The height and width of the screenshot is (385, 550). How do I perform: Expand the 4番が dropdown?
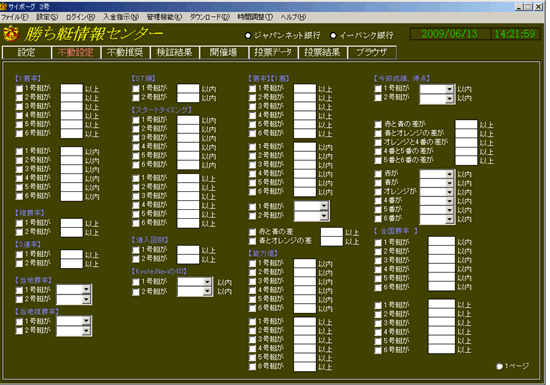[449, 201]
